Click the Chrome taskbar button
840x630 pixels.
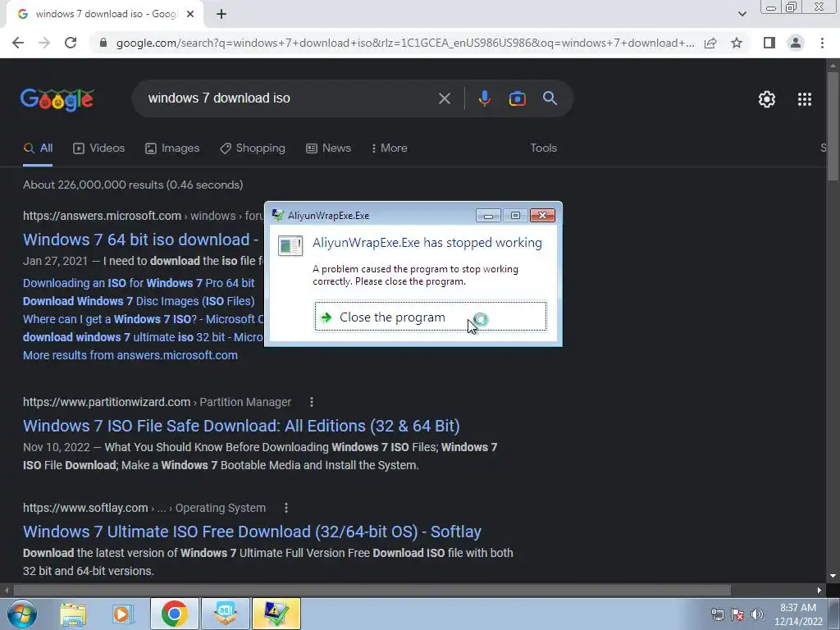click(x=174, y=614)
